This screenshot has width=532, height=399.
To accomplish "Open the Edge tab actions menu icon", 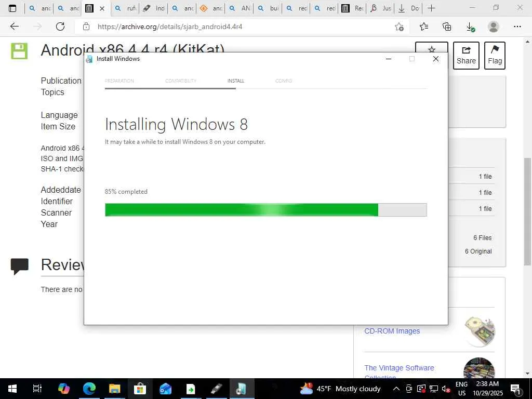I will (x=12, y=8).
